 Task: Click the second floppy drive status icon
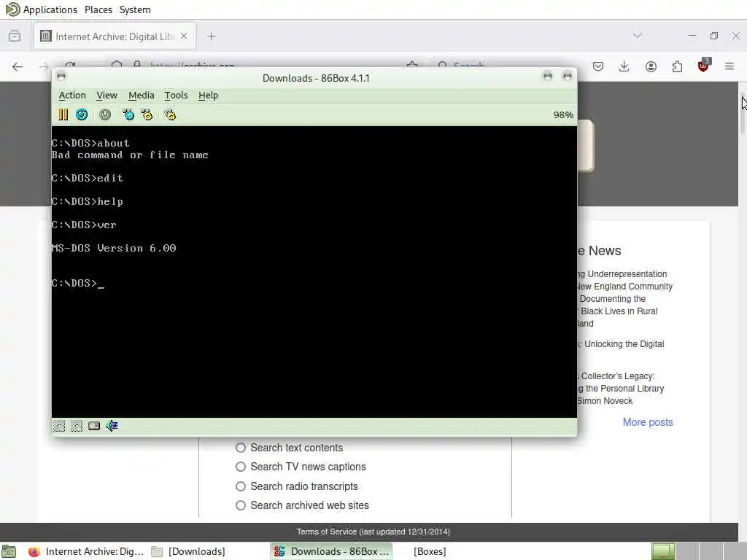tap(77, 426)
